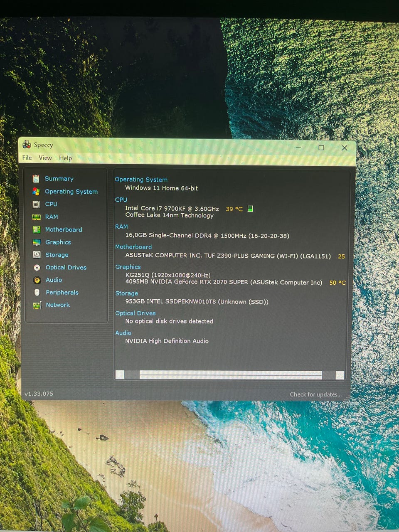This screenshot has height=532, width=399.
Task: Click the CPU chip icon in sidebar
Action: pos(36,204)
